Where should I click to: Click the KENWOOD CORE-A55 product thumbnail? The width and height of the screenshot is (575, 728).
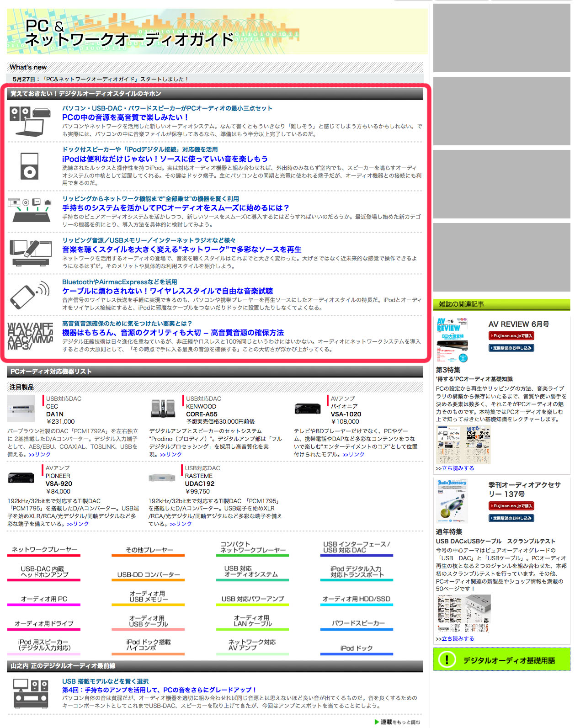tap(163, 408)
